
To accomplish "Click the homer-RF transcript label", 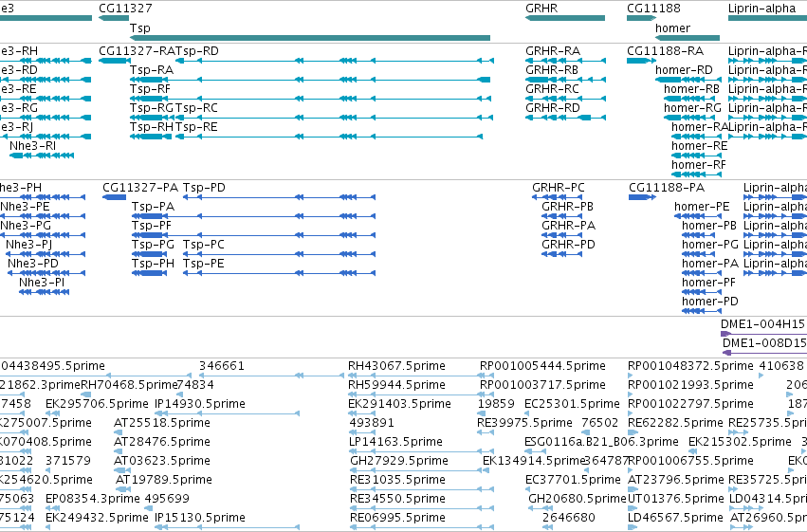I will tap(699, 165).
